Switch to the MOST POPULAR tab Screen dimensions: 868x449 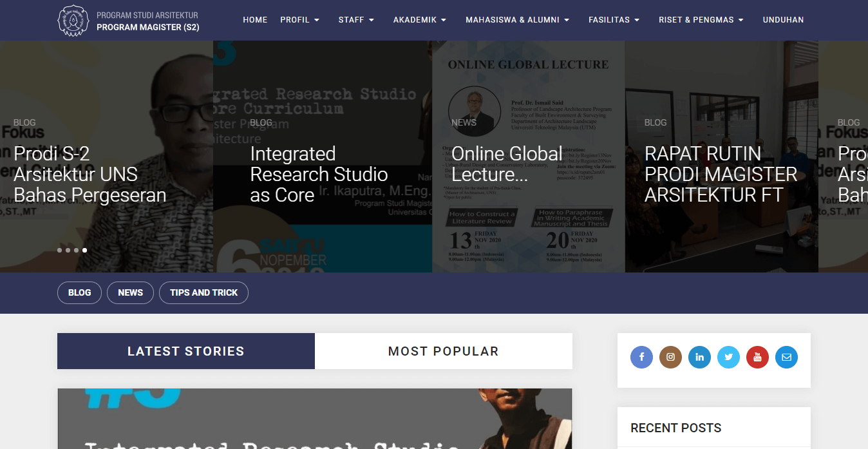[444, 351]
